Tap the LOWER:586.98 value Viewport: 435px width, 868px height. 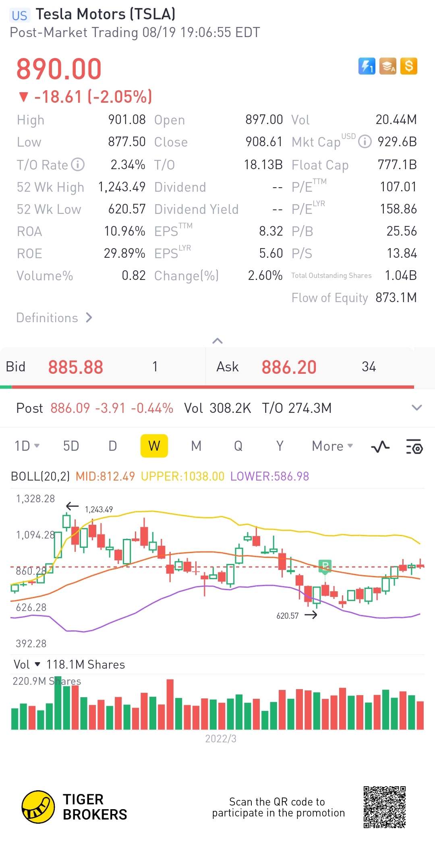click(x=269, y=476)
